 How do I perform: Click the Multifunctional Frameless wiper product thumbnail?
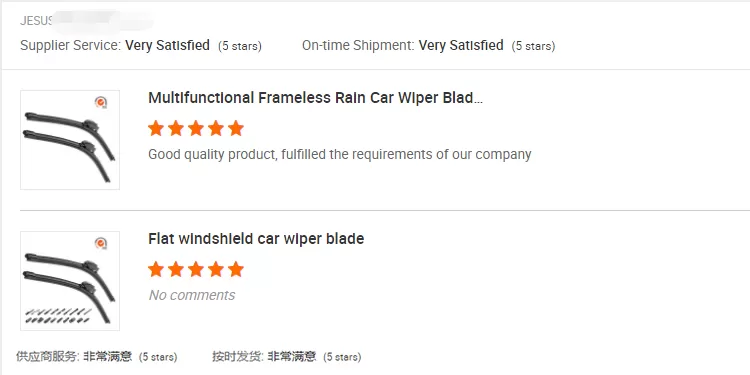point(70,140)
